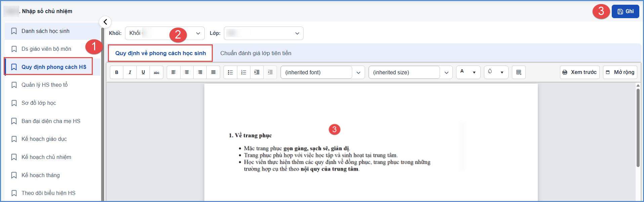Click the Mở rộng expand button
The image size is (644, 202).
pos(620,72)
